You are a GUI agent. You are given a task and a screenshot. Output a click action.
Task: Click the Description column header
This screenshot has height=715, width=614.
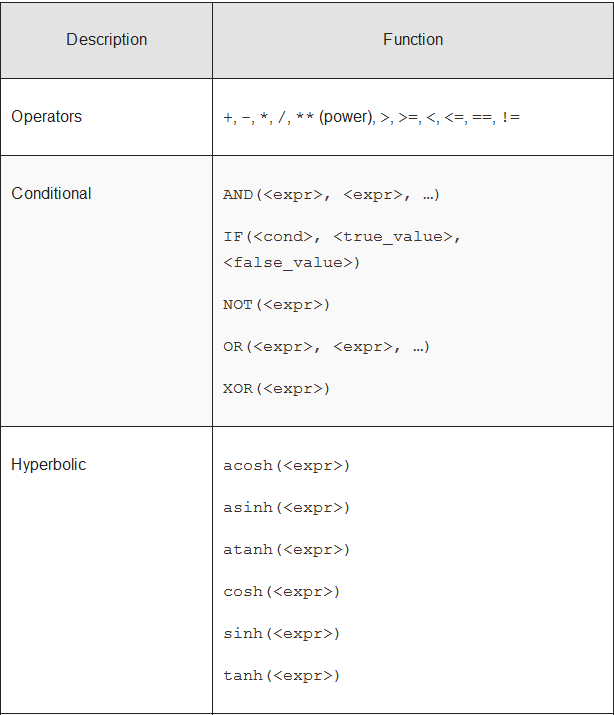click(106, 40)
